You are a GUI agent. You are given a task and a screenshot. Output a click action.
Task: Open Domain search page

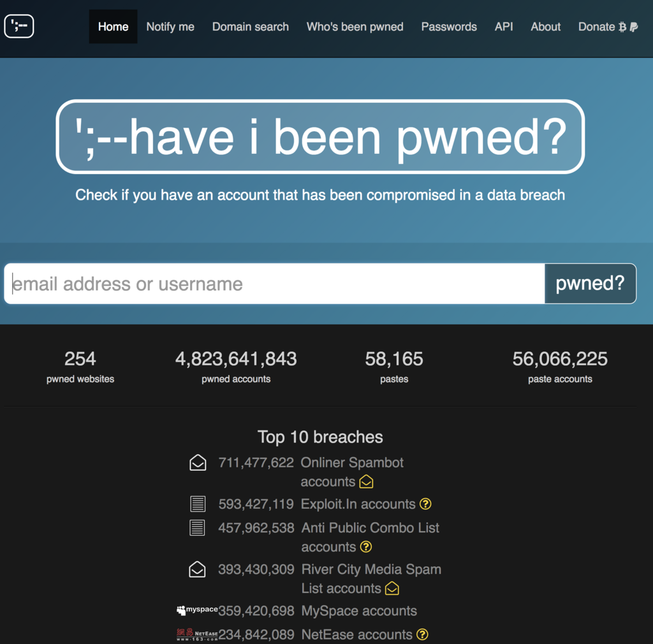pyautogui.click(x=250, y=27)
